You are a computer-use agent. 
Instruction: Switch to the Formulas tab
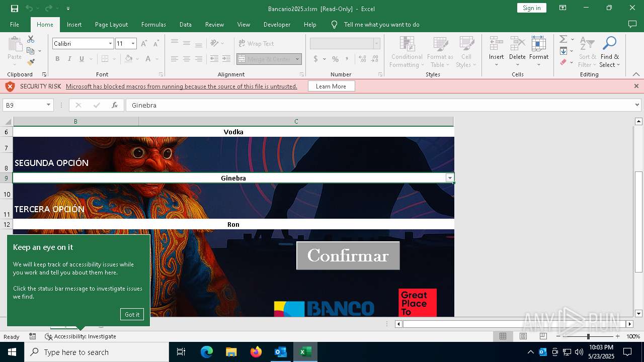tap(153, 25)
